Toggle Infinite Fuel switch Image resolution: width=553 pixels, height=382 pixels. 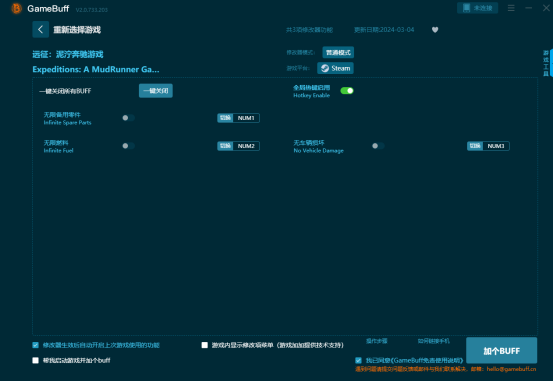tap(128, 146)
